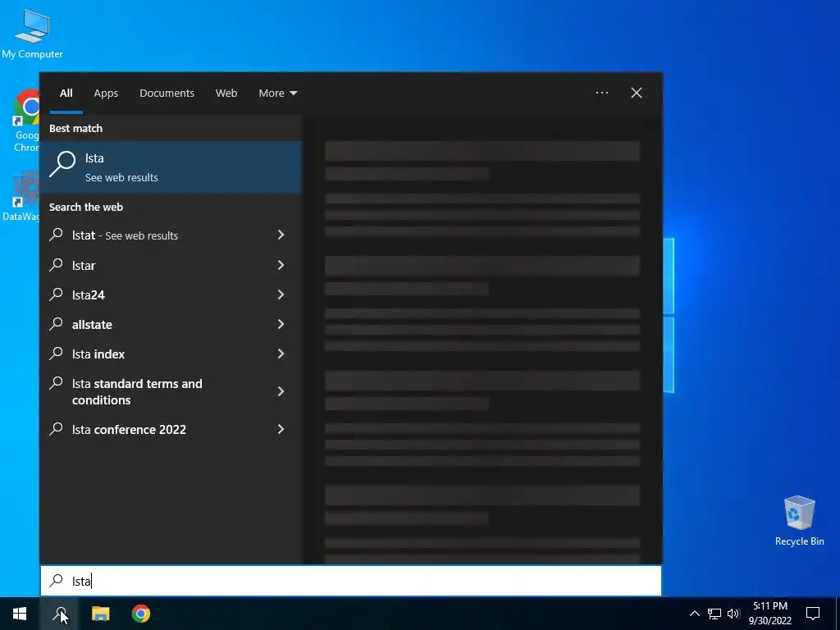
Task: Select the lsta conference 2022 suggestion
Action: tap(171, 429)
